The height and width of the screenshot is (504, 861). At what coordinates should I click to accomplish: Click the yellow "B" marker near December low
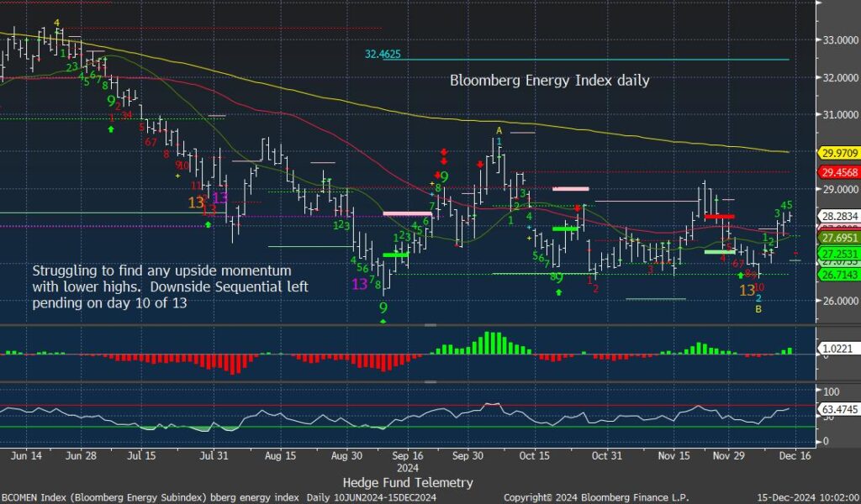point(758,309)
